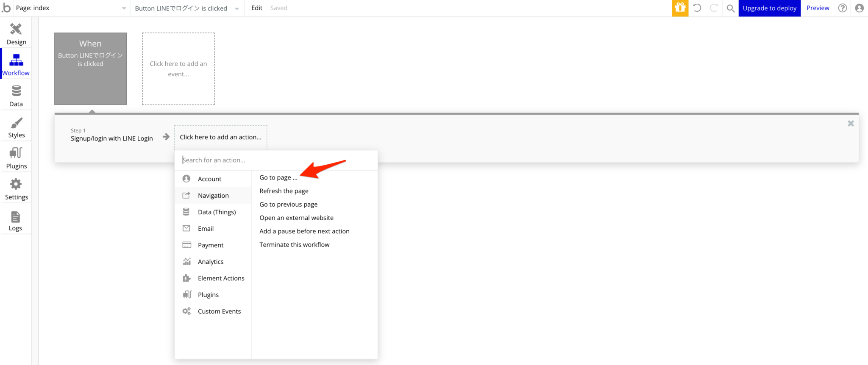Open the help question mark icon
Screen dimensions: 868x365
tap(843, 8)
